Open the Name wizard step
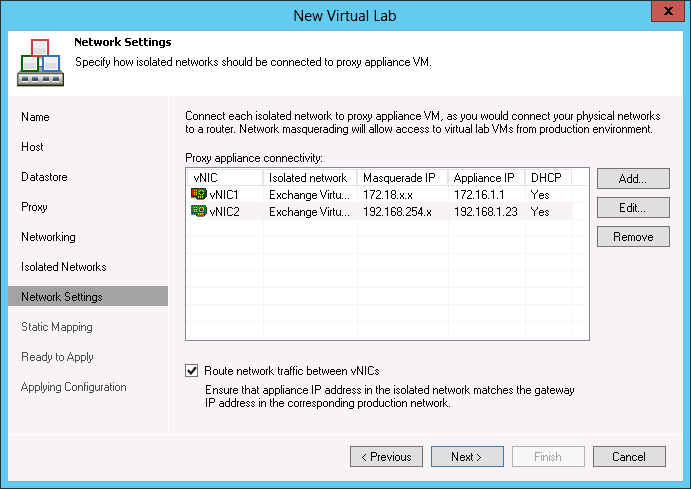This screenshot has width=691, height=489. pyautogui.click(x=35, y=117)
